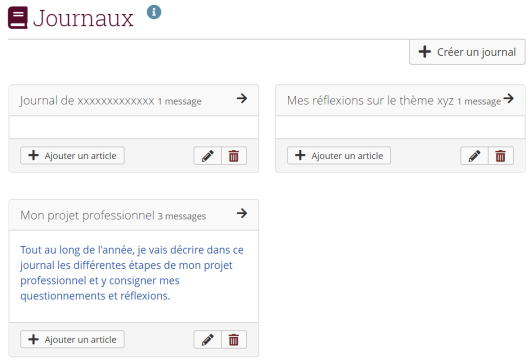Click the 'Journaux' page heading
Screen dimensions: 531x364
(83, 18)
